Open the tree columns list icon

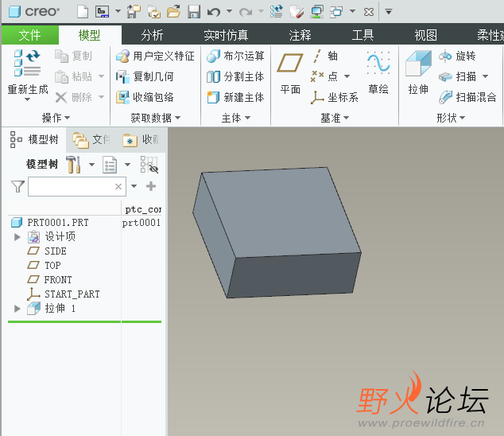click(x=110, y=165)
